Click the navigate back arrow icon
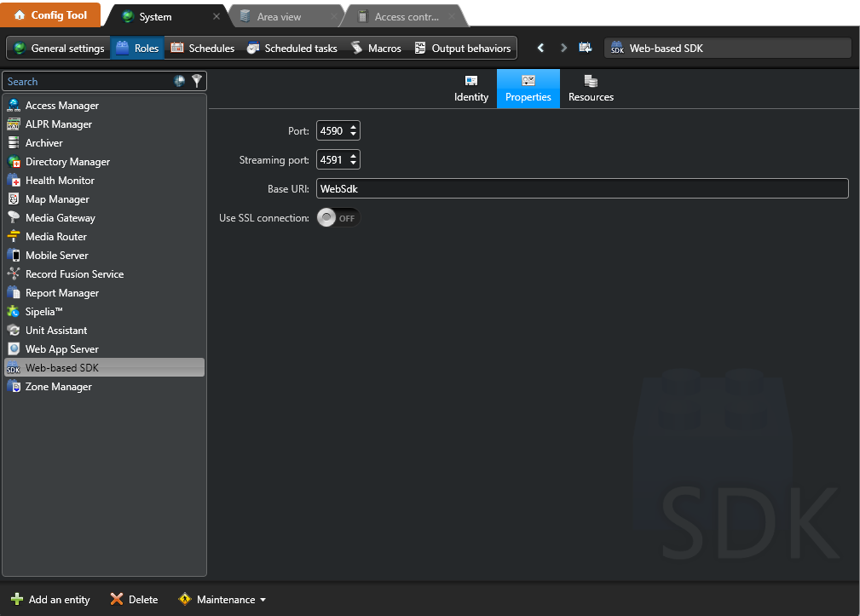 (540, 49)
